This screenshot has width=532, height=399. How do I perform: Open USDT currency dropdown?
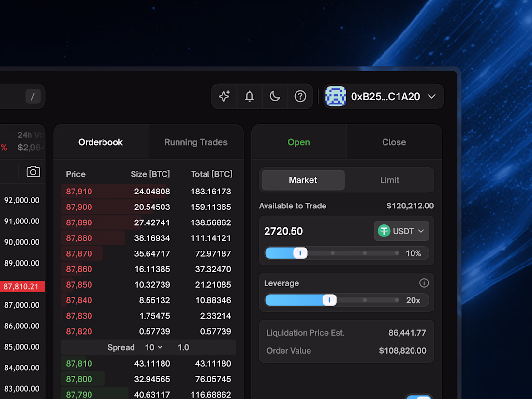tap(401, 231)
